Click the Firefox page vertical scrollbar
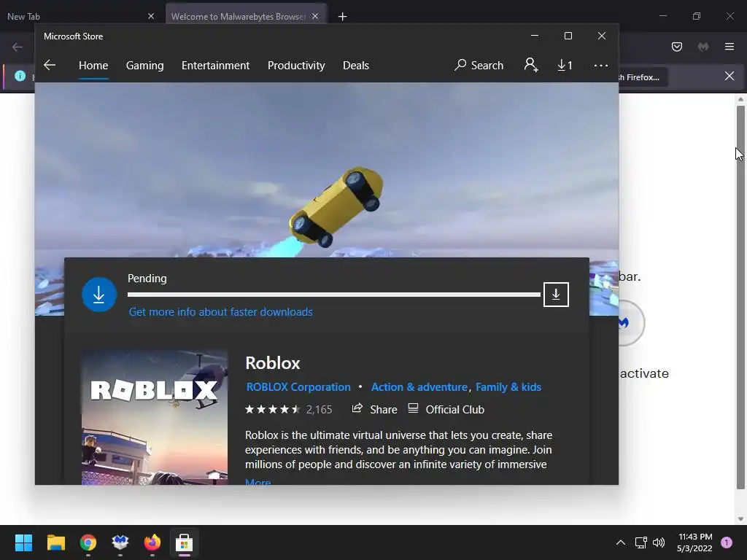This screenshot has width=747, height=560. click(x=740, y=297)
